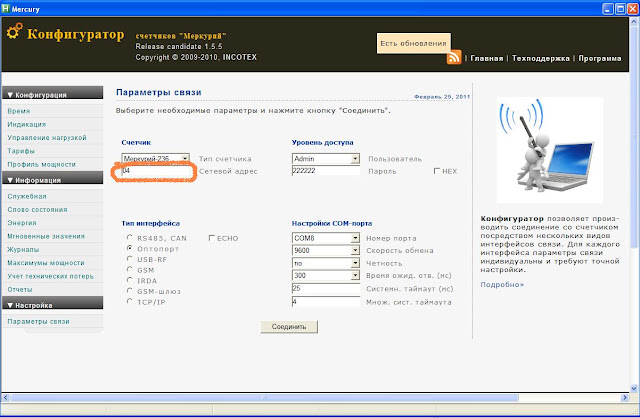Open the Программа menu item

click(600, 58)
